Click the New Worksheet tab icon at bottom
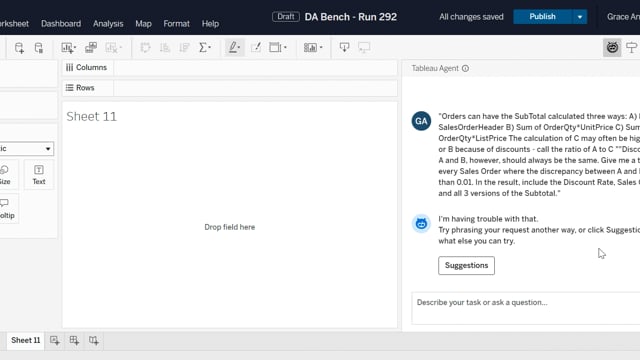 click(55, 340)
